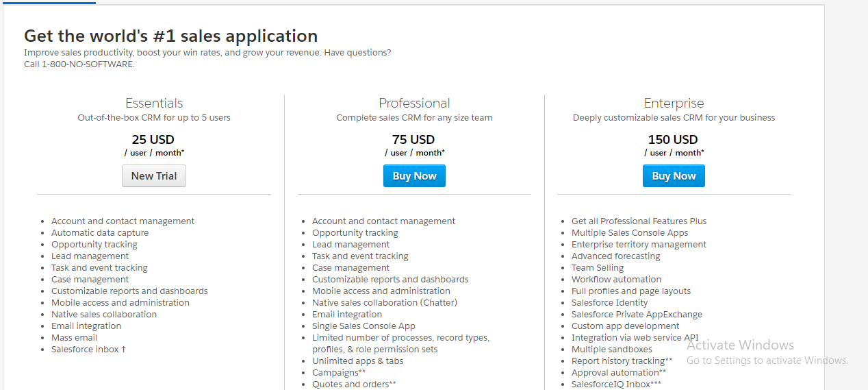Viewport: 868px width, 390px height.
Task: Select the Enterprise plan heading
Action: point(674,103)
